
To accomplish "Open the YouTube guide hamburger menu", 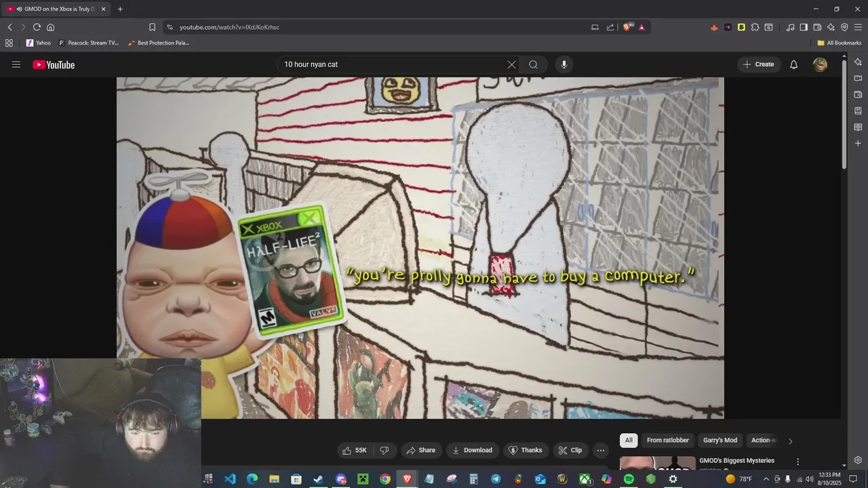I will (x=16, y=64).
